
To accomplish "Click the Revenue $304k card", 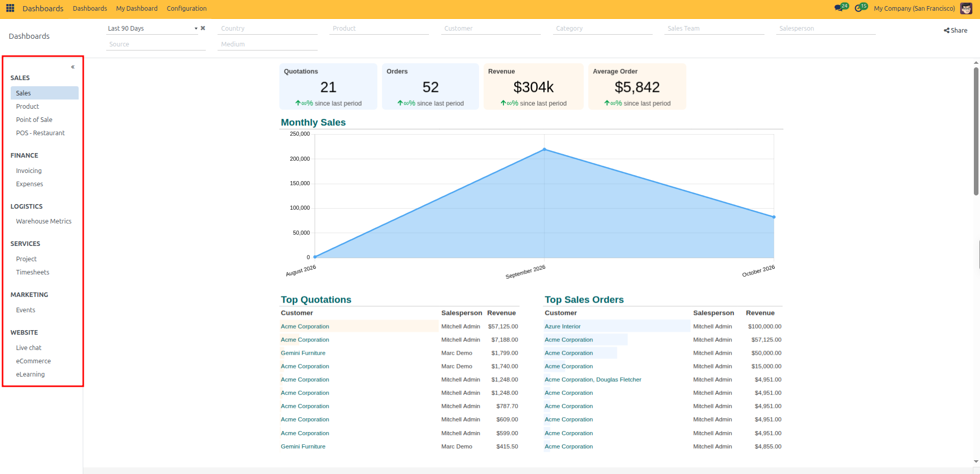I will [x=534, y=86].
